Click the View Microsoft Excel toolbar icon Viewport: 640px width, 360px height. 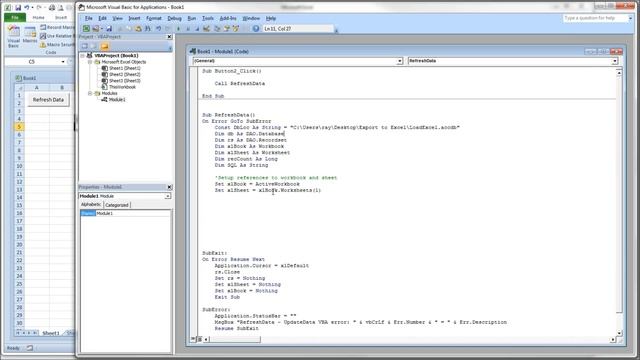(x=86, y=29)
